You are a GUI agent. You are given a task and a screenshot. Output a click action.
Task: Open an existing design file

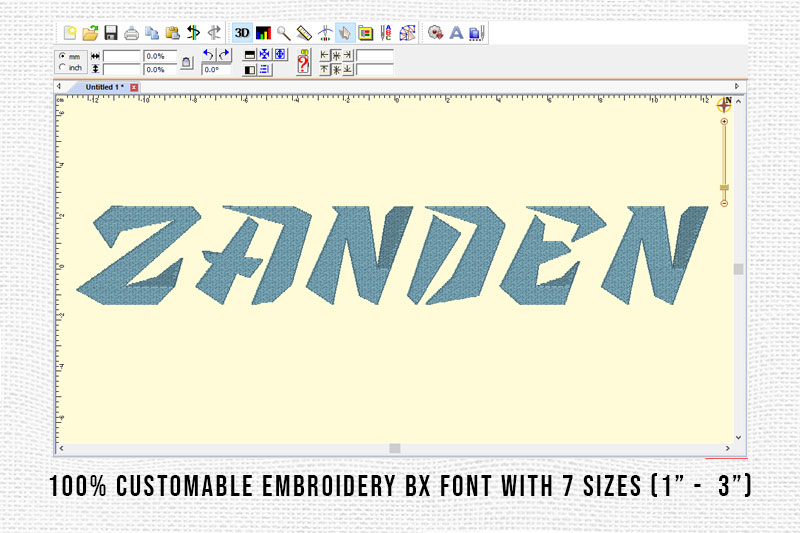(x=90, y=33)
